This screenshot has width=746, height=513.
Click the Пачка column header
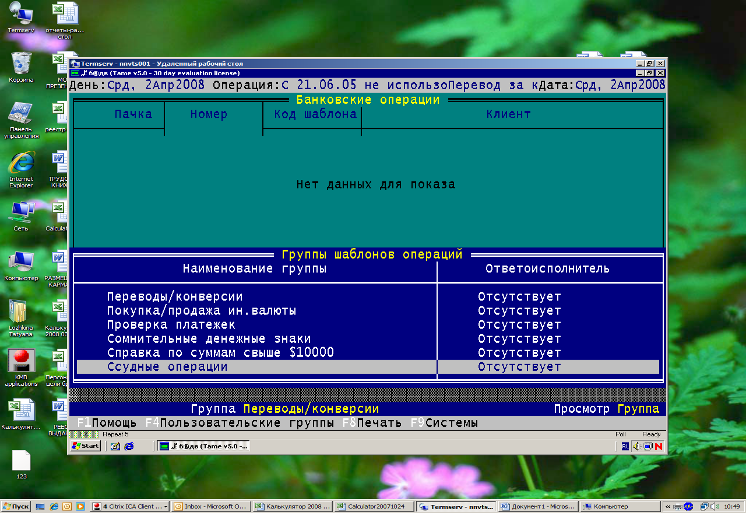pyautogui.click(x=133, y=114)
